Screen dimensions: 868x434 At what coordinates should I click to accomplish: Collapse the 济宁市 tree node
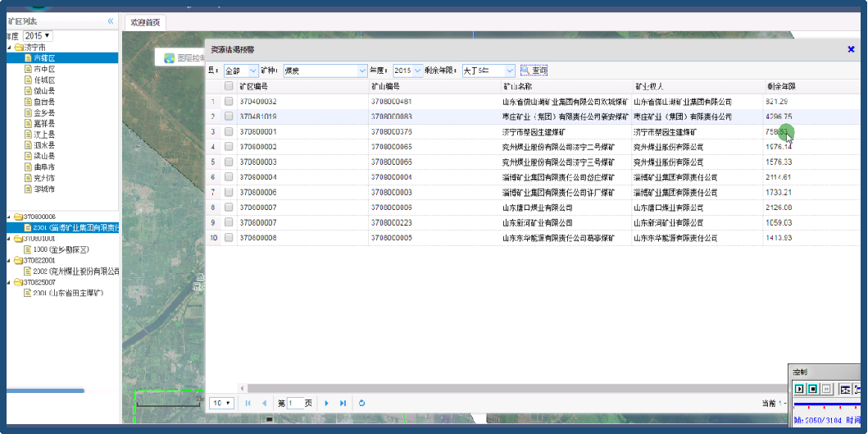point(9,47)
